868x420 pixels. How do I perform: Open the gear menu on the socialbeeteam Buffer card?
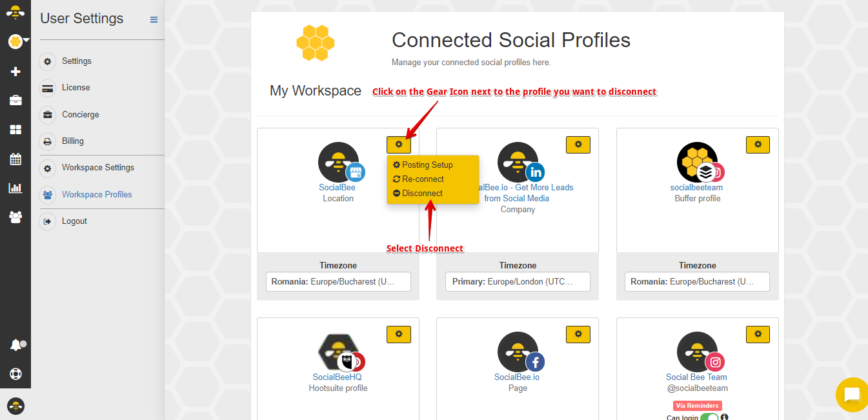[x=758, y=145]
